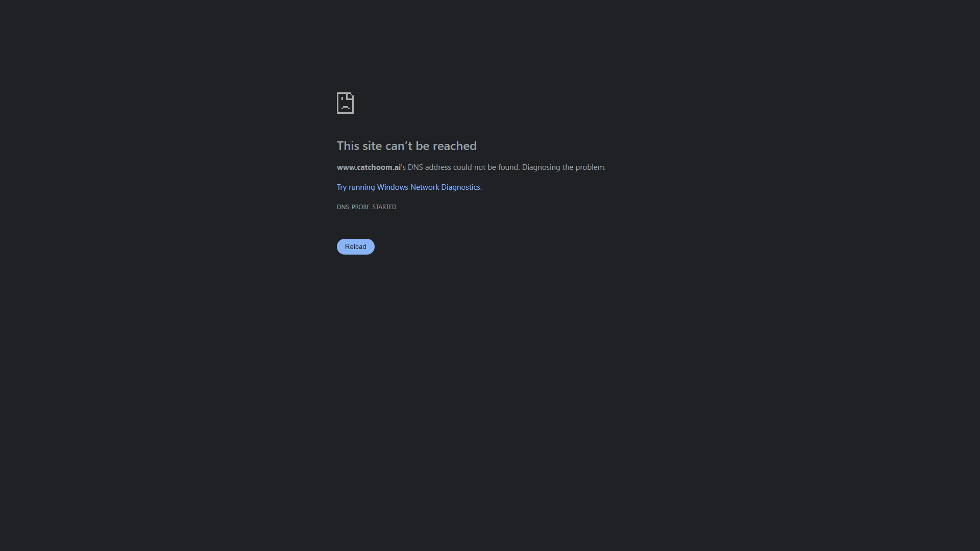
Task: Click the Try running Windows Network Diagnostics link
Action: coord(408,187)
